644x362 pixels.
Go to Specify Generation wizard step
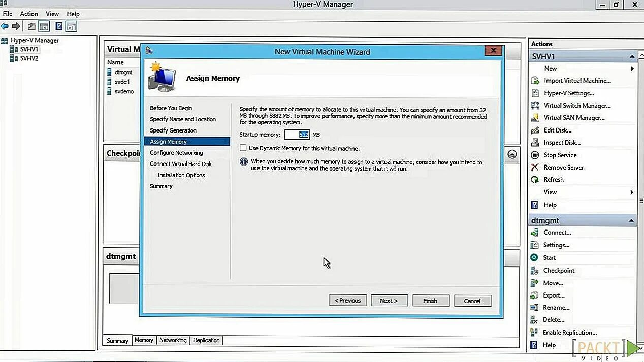tap(173, 130)
